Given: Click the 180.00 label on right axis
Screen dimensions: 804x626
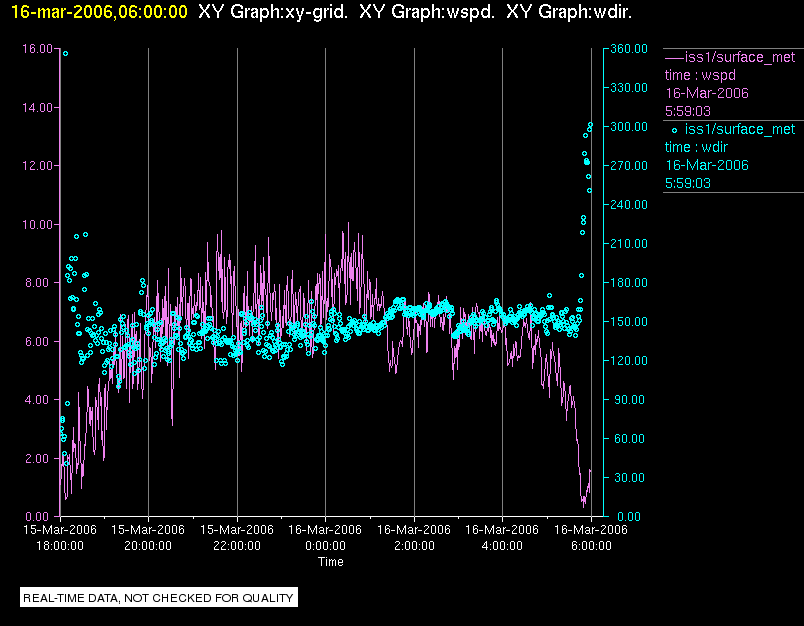Looking at the screenshot, I should 628,282.
